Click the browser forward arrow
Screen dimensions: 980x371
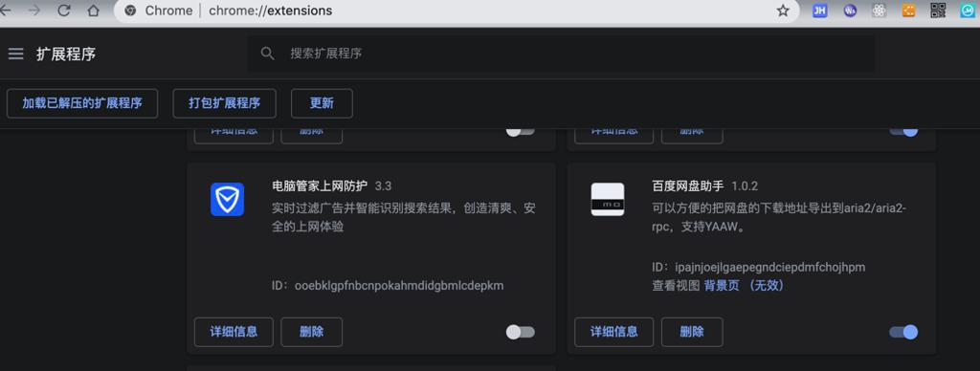[35, 11]
